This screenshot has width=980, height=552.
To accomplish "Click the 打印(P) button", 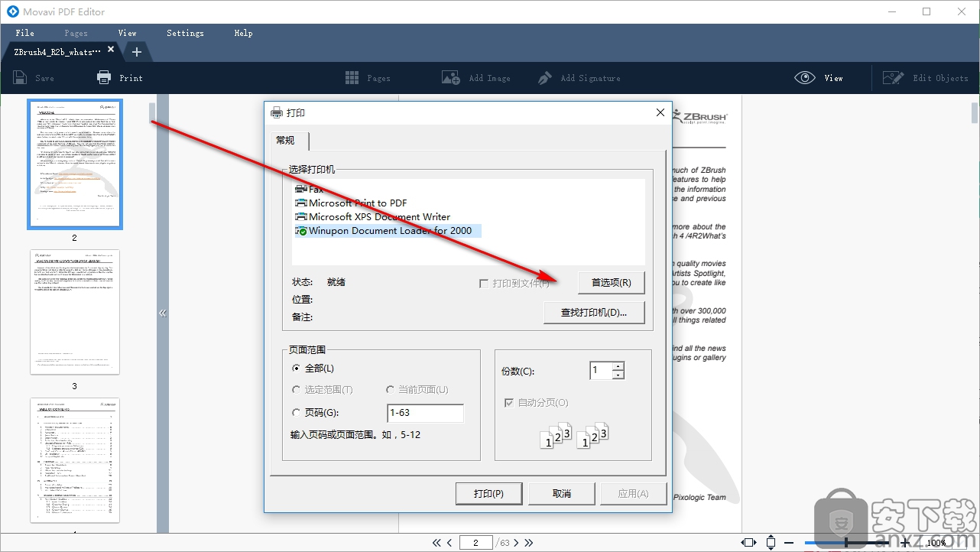I will [x=488, y=494].
